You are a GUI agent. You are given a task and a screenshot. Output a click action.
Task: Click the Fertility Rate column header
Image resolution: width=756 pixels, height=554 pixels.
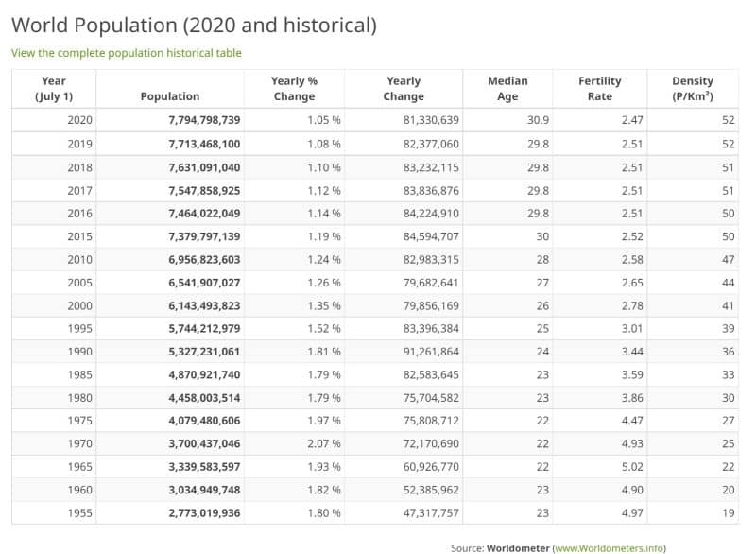pyautogui.click(x=600, y=88)
